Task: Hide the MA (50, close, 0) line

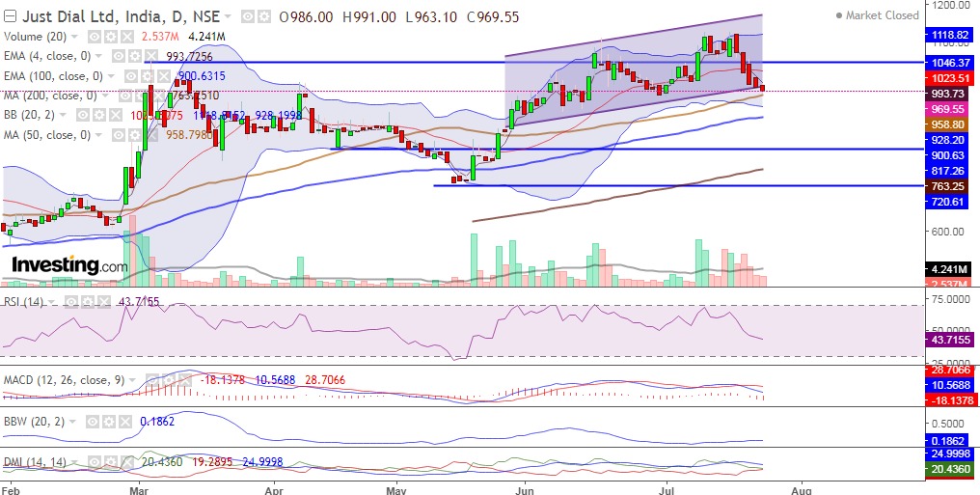Action: (119, 135)
